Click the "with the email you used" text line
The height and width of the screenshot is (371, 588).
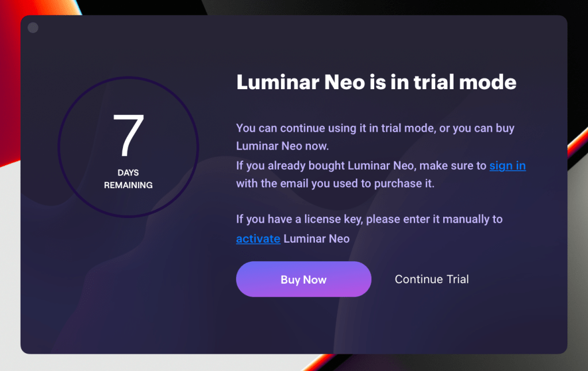coord(335,184)
